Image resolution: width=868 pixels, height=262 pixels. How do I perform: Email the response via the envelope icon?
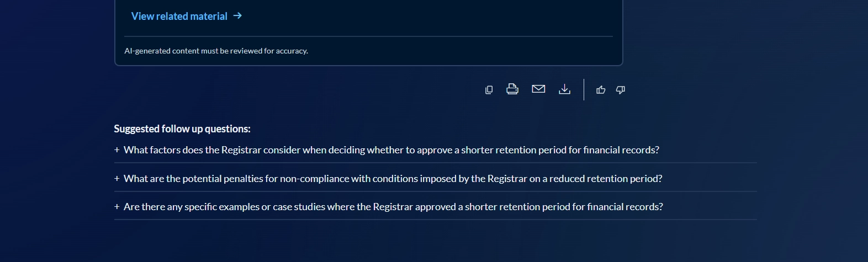coord(538,89)
